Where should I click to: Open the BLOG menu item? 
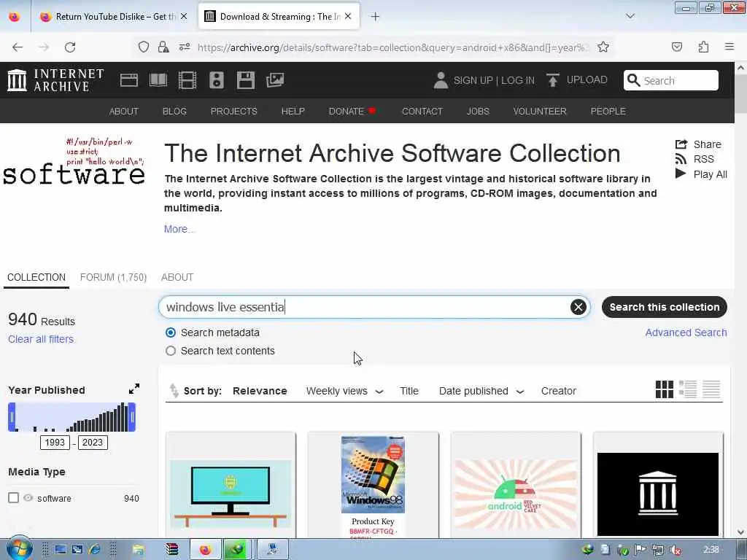click(174, 111)
